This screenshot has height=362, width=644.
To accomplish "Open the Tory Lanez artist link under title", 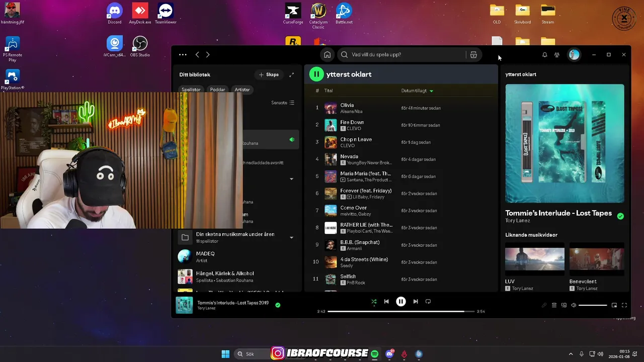I will 517,221.
